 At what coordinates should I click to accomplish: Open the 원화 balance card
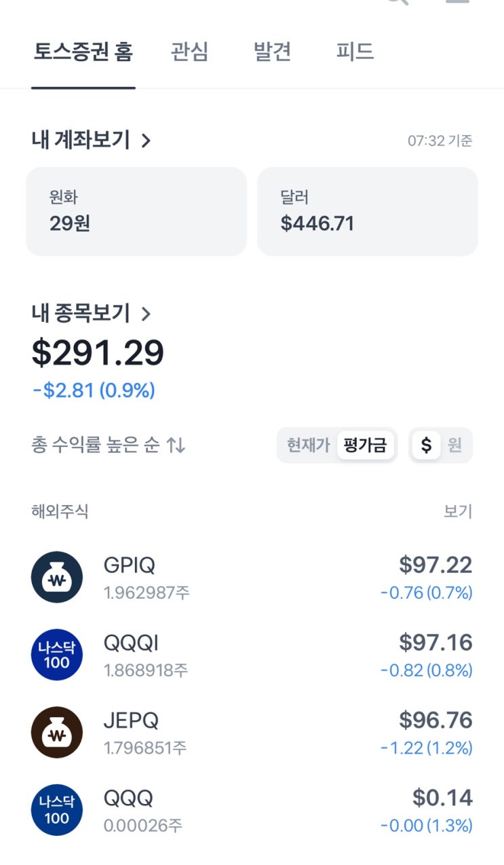(x=136, y=211)
